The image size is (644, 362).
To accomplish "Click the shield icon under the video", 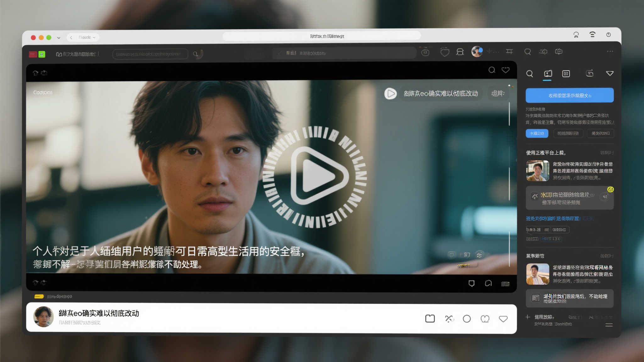I will point(471,283).
